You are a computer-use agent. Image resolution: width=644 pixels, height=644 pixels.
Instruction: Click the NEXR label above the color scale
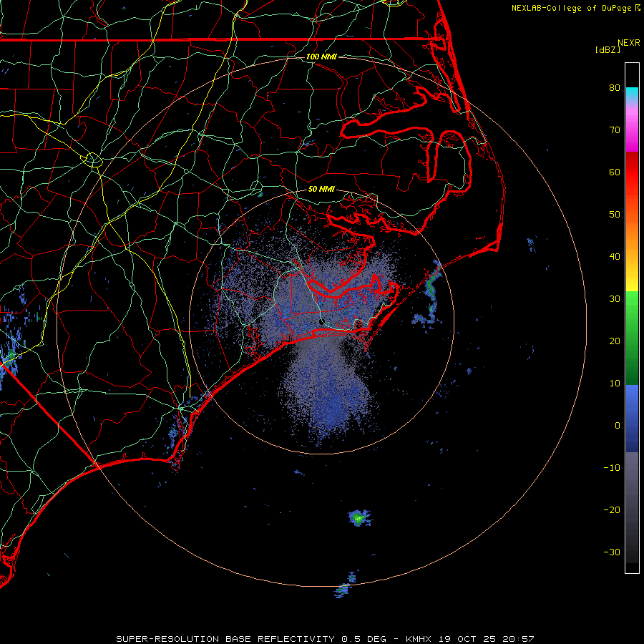point(629,43)
